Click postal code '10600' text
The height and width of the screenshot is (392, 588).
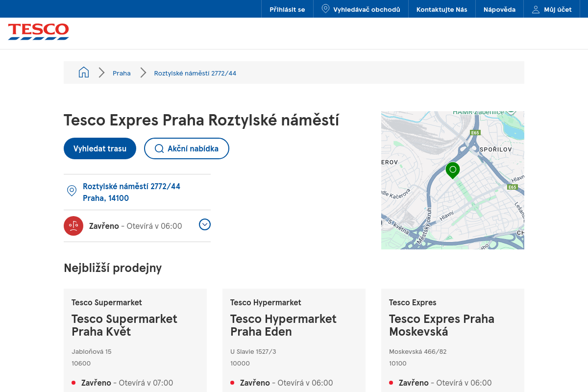tap(81, 363)
